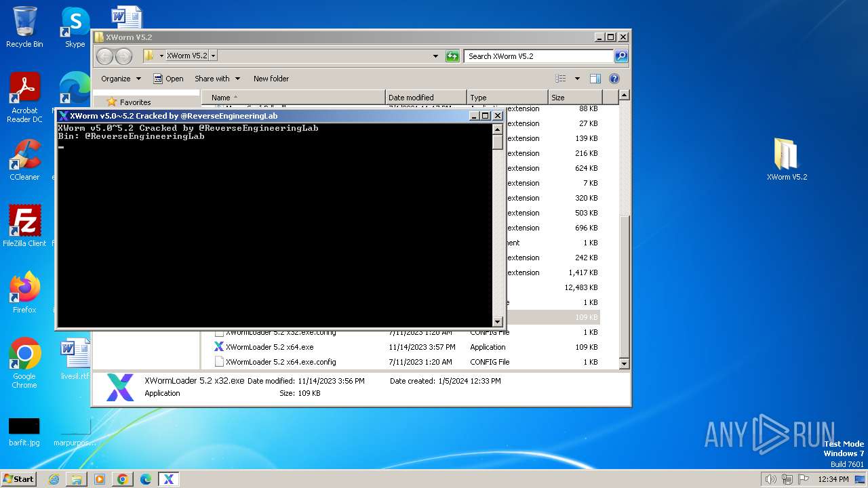This screenshot has width=868, height=488.
Task: Click console scrollbar up arrow
Action: pyautogui.click(x=497, y=129)
